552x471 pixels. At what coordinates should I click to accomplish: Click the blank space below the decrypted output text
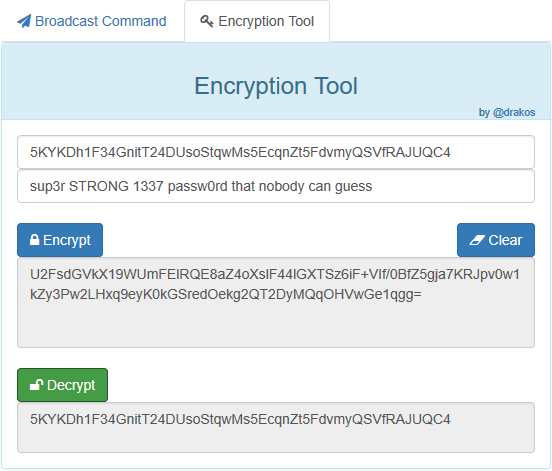click(276, 440)
